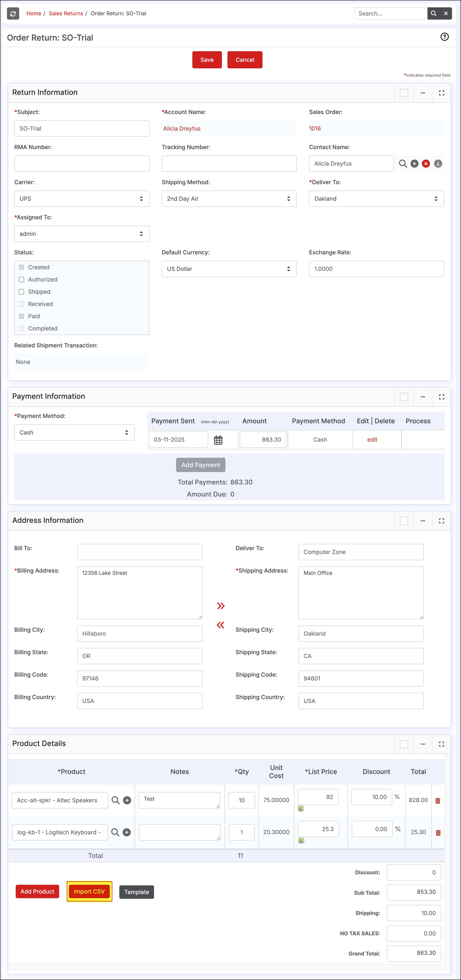Screen dimensions: 461x980
Task: Check the Shipped status checkbox
Action: [22, 292]
